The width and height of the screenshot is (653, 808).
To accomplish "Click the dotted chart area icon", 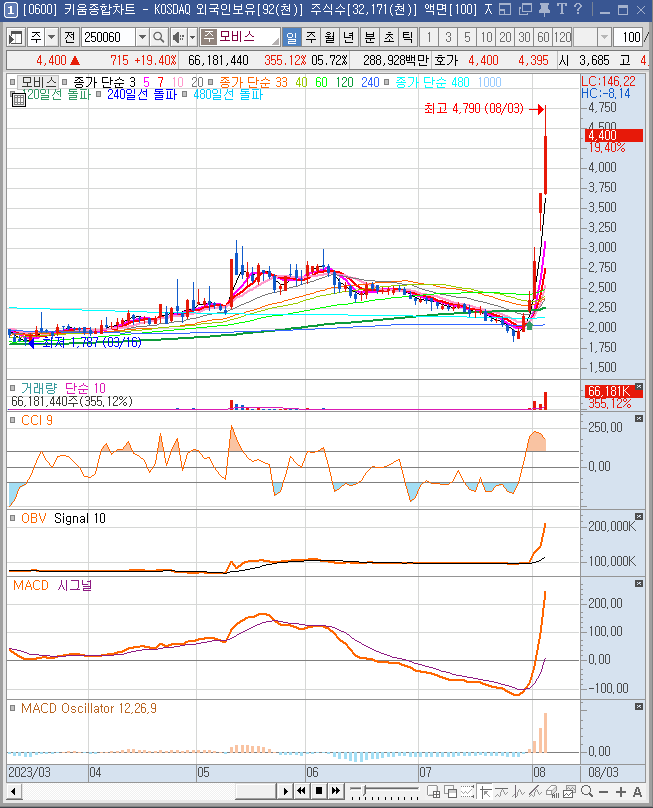I will pos(467,792).
